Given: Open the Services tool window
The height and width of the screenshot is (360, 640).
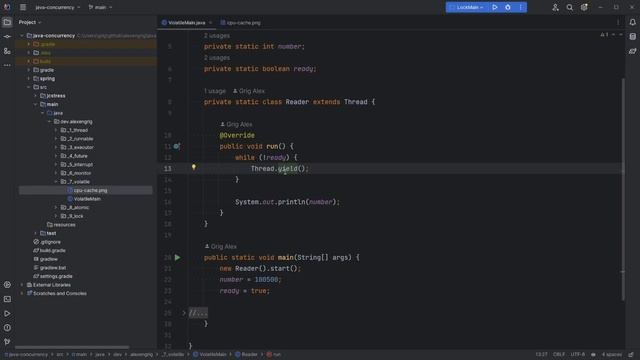Looking at the screenshot, I should (x=7, y=284).
